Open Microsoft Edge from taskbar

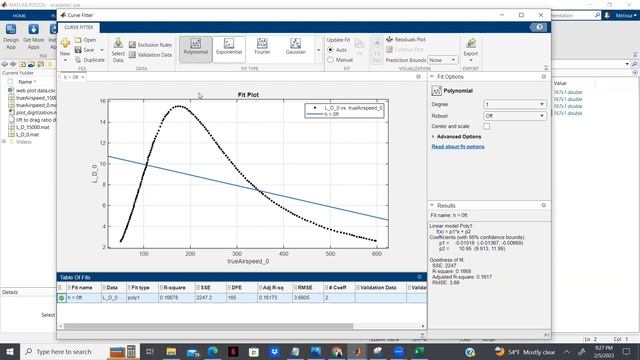[213, 351]
